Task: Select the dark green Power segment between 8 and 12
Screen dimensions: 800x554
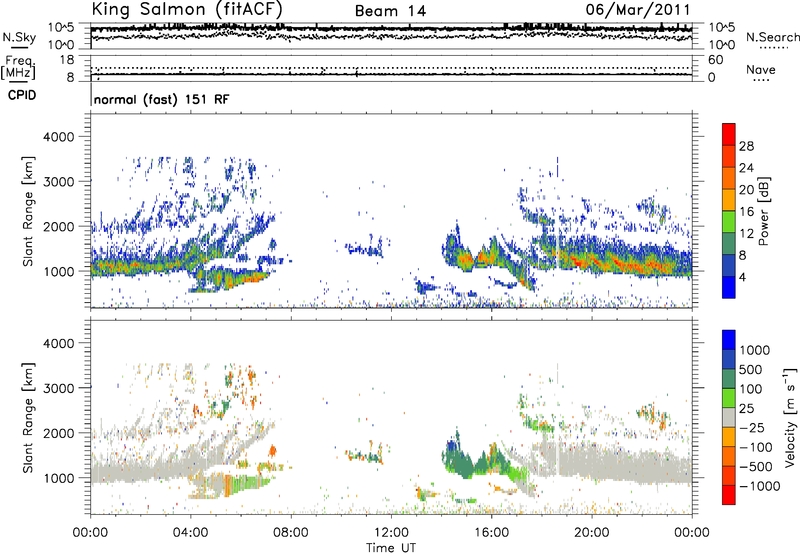Action: (729, 244)
